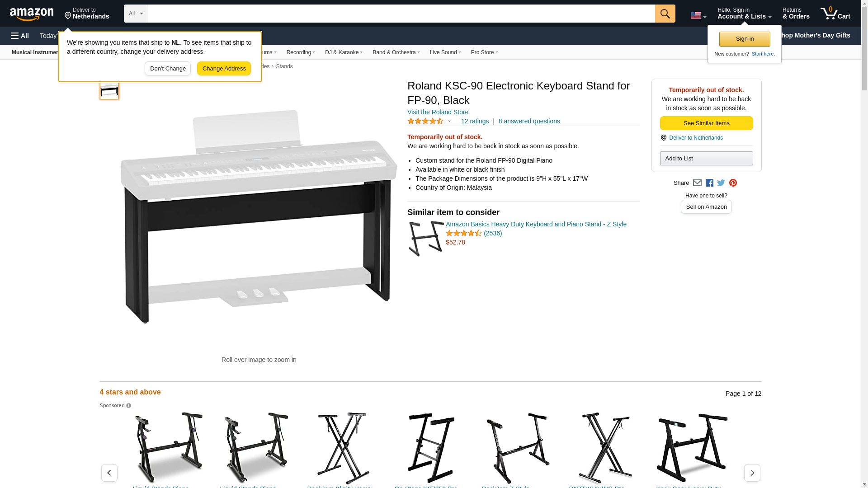Share product on Facebook
868x488 pixels.
click(709, 183)
